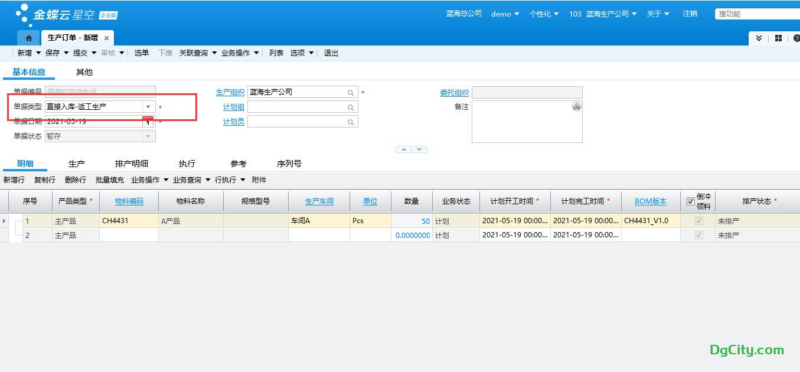This screenshot has width=800, height=372.
Task: Click the 搜功能 search input field
Action: (x=757, y=14)
